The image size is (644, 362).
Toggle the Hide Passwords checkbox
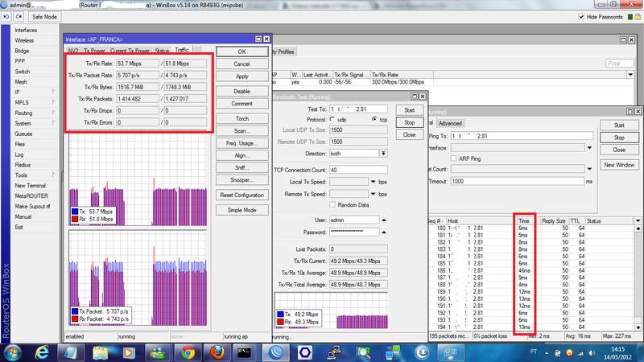coord(582,16)
